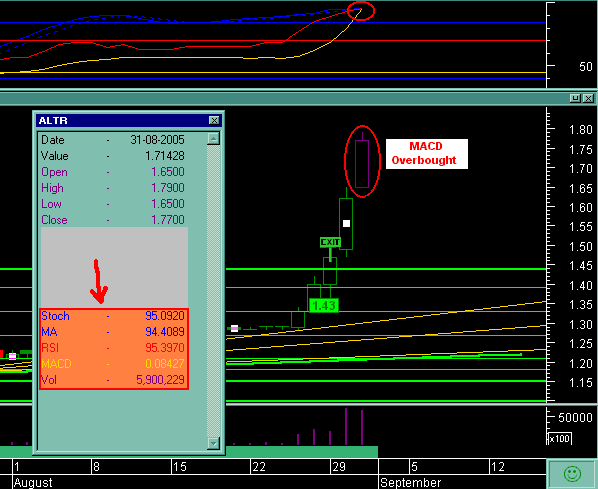Click the 29 date tick on axis
Viewport: 598px width, 489px height.
(339, 466)
